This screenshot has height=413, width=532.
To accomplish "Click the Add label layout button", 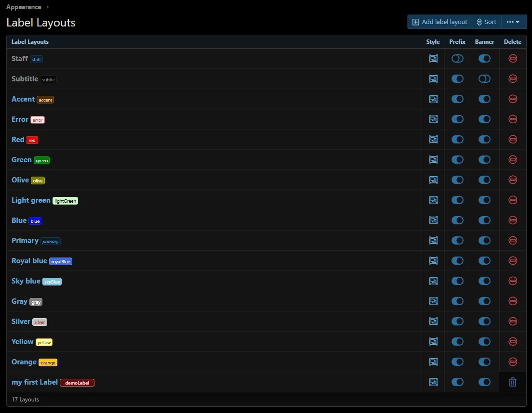I will tap(439, 22).
